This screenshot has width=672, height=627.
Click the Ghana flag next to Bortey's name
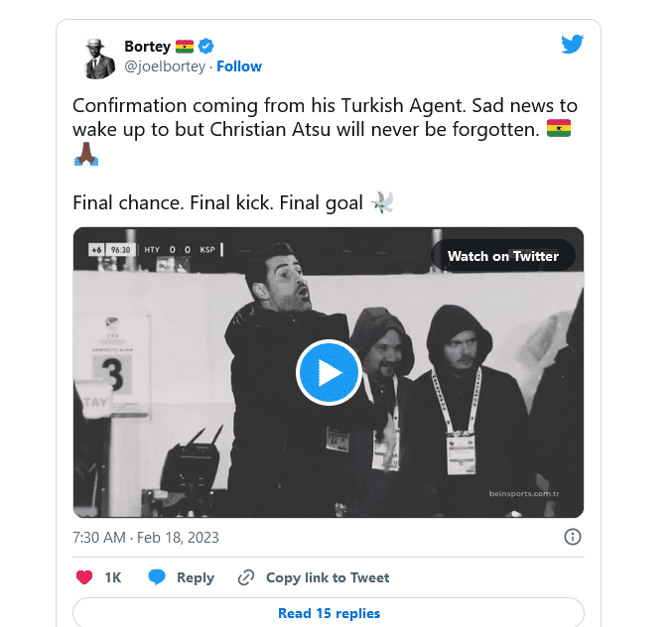click(185, 46)
